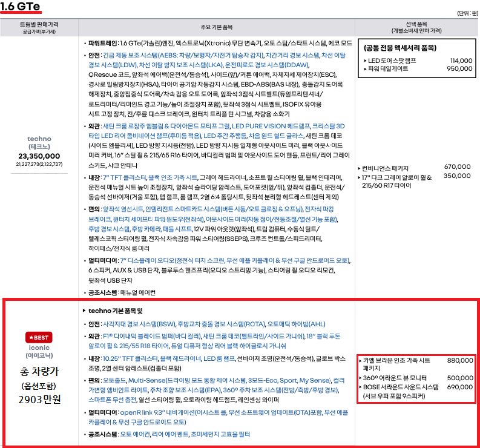The width and height of the screenshot is (480, 448).
Task: Click the option price "350,000"
Action: point(457,176)
